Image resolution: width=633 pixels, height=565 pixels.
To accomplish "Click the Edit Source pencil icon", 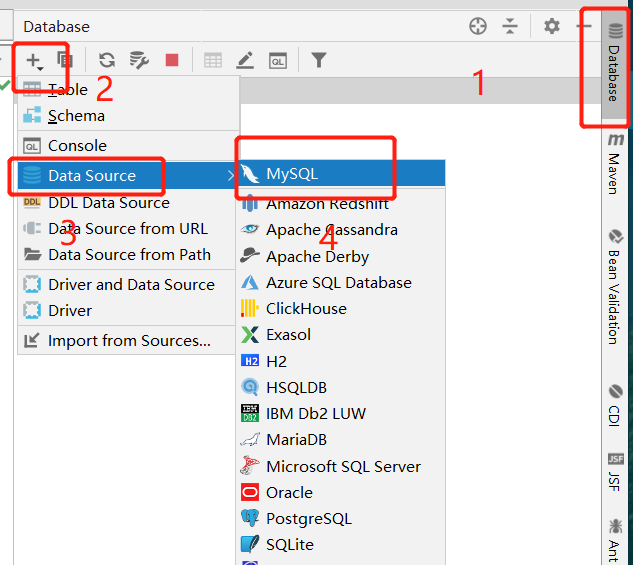I will [245, 60].
